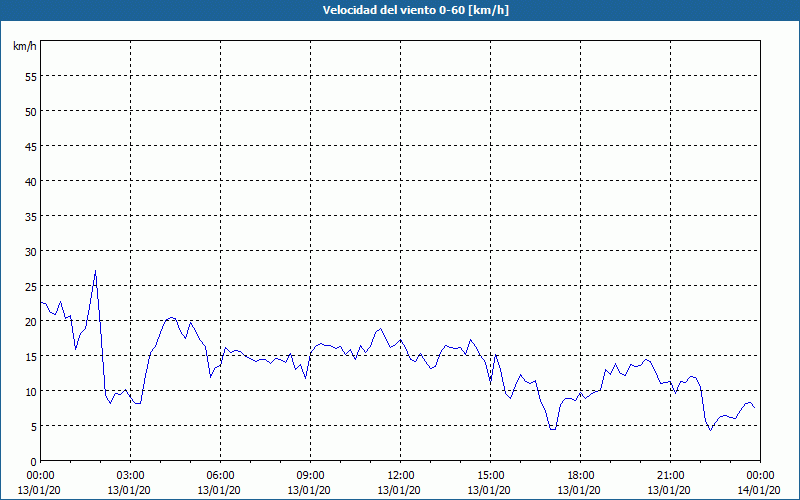Viewport: 800px width, 500px height.
Task: Select the y-axis value "25"
Action: pos(31,287)
